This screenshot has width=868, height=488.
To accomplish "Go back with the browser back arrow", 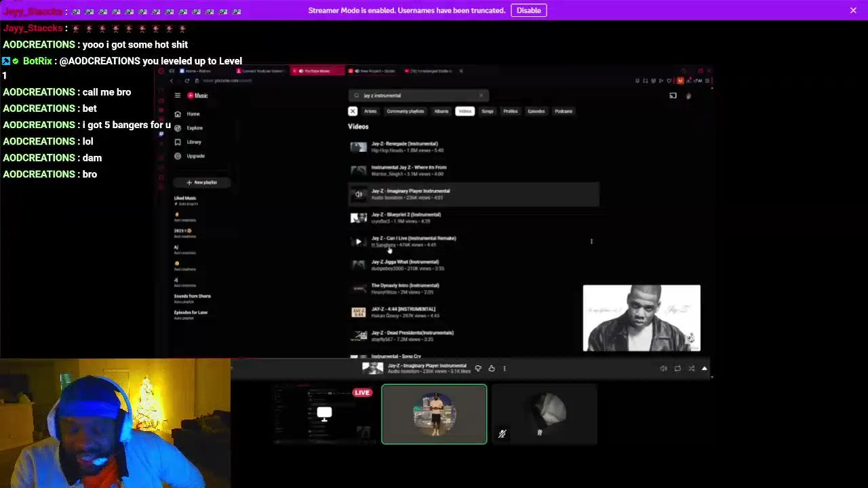I will click(172, 81).
